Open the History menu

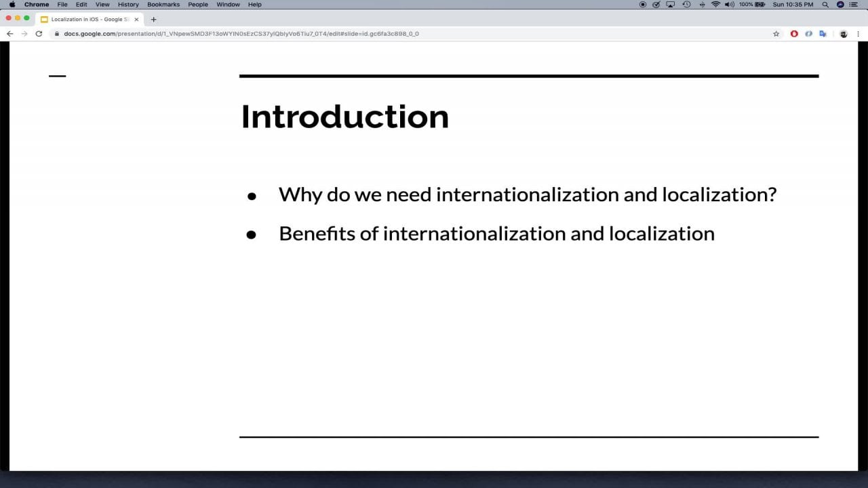click(x=128, y=5)
